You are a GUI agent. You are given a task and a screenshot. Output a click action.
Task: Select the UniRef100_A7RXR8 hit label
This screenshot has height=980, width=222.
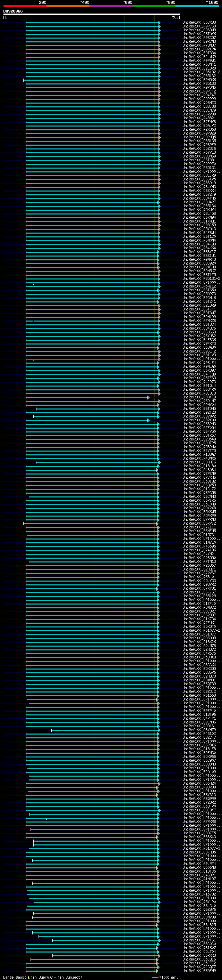(x=199, y=822)
